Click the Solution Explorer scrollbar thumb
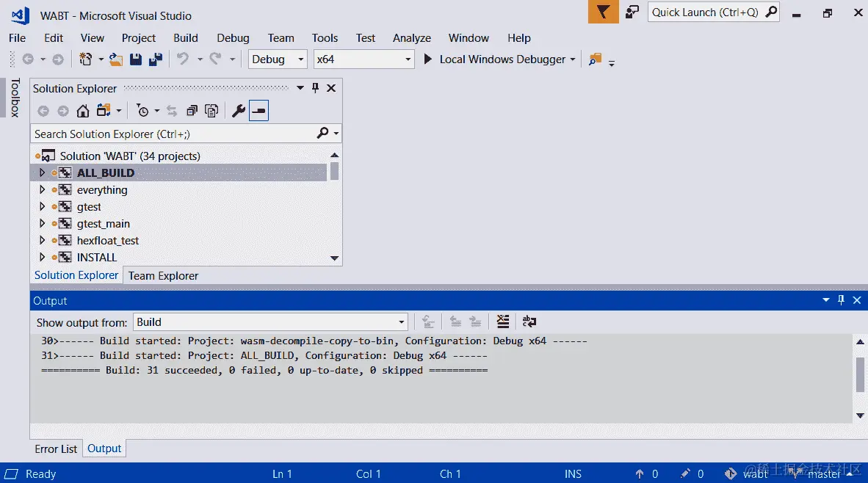The width and height of the screenshot is (868, 483). (334, 171)
